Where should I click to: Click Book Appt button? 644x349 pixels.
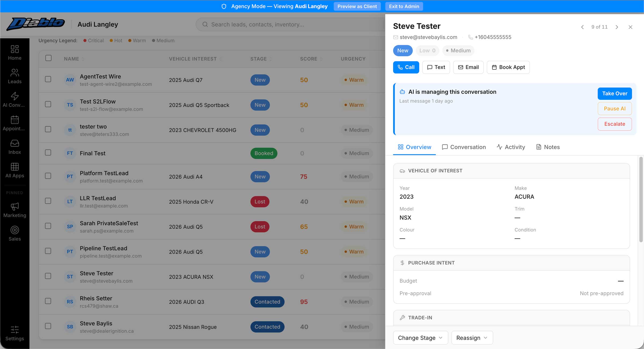(x=508, y=67)
